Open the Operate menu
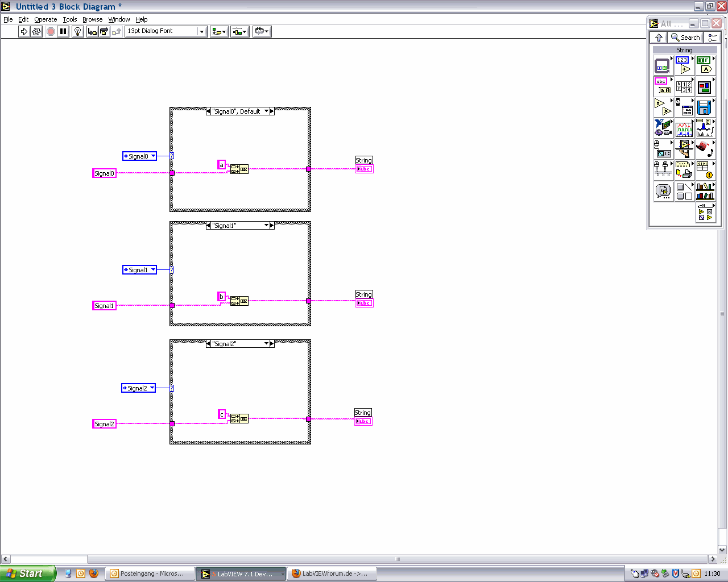Viewport: 728px width, 582px height. click(45, 19)
